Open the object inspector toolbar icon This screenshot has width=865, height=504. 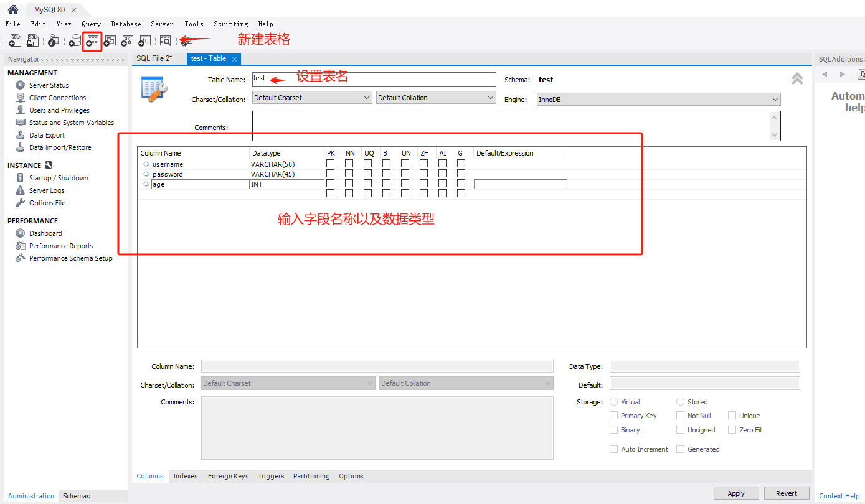54,40
